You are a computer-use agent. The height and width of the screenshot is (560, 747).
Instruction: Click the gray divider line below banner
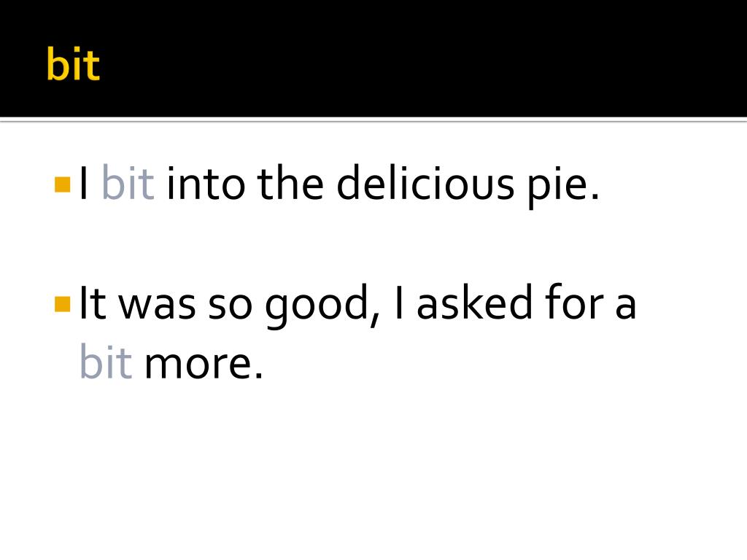373,121
